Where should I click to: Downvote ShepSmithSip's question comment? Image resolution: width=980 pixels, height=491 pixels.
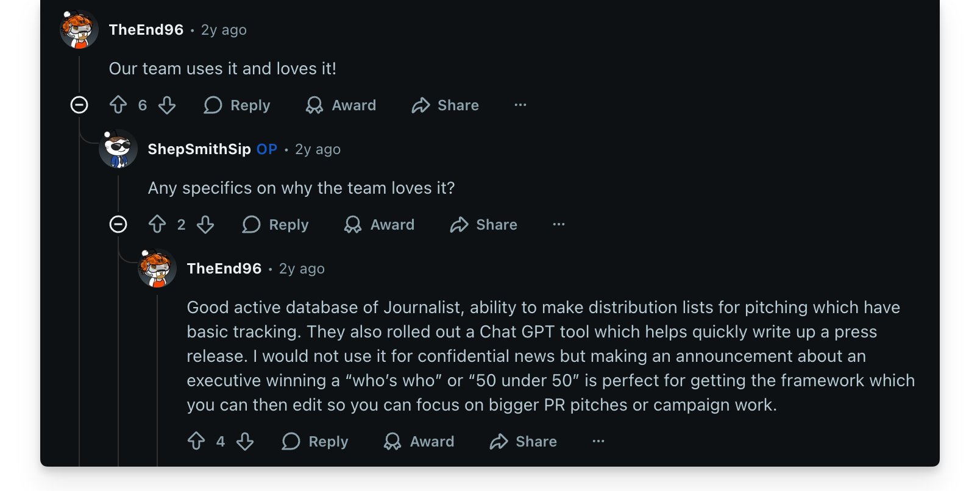(x=205, y=225)
